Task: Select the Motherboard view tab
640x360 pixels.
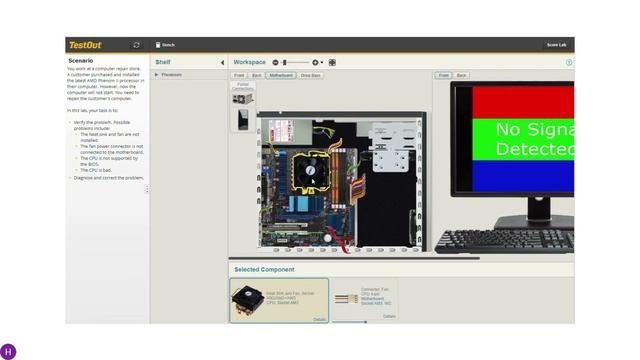Action: click(281, 76)
